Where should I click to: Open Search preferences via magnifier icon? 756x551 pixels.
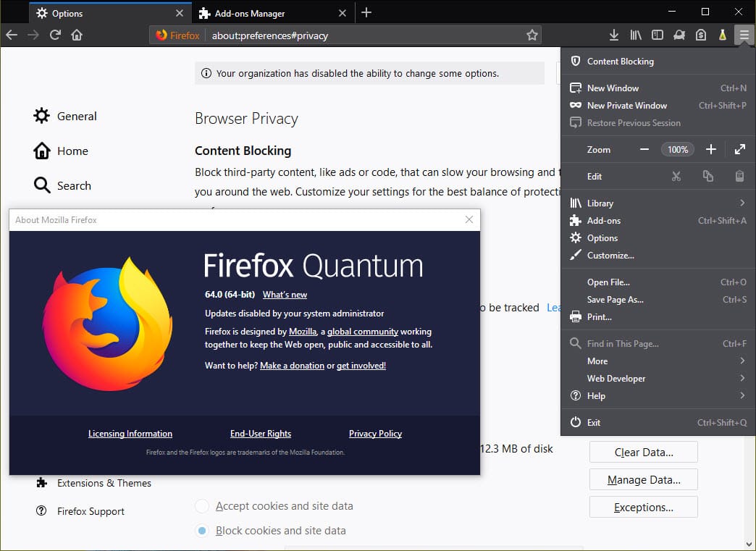coord(42,185)
